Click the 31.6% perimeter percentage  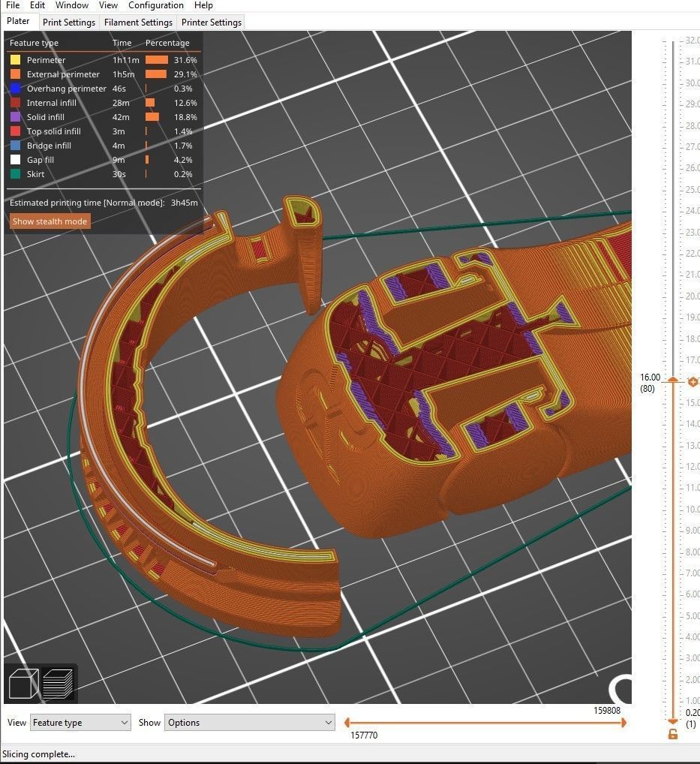click(x=185, y=60)
